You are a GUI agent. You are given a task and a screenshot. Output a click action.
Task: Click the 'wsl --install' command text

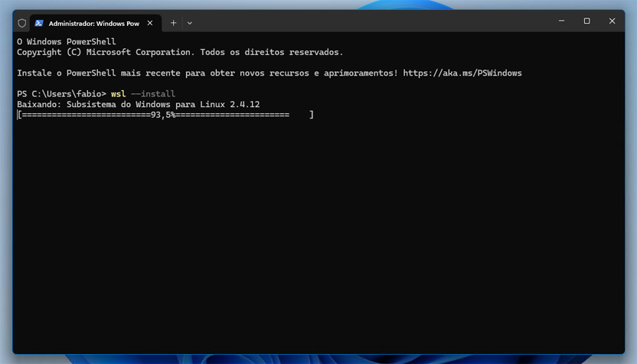click(x=143, y=94)
